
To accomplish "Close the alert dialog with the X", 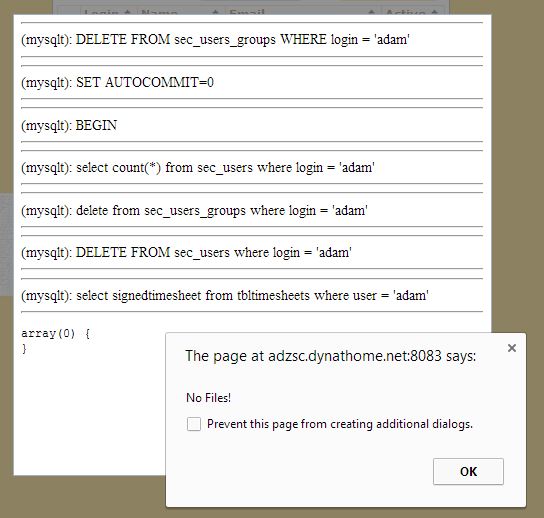I will pyautogui.click(x=512, y=348).
